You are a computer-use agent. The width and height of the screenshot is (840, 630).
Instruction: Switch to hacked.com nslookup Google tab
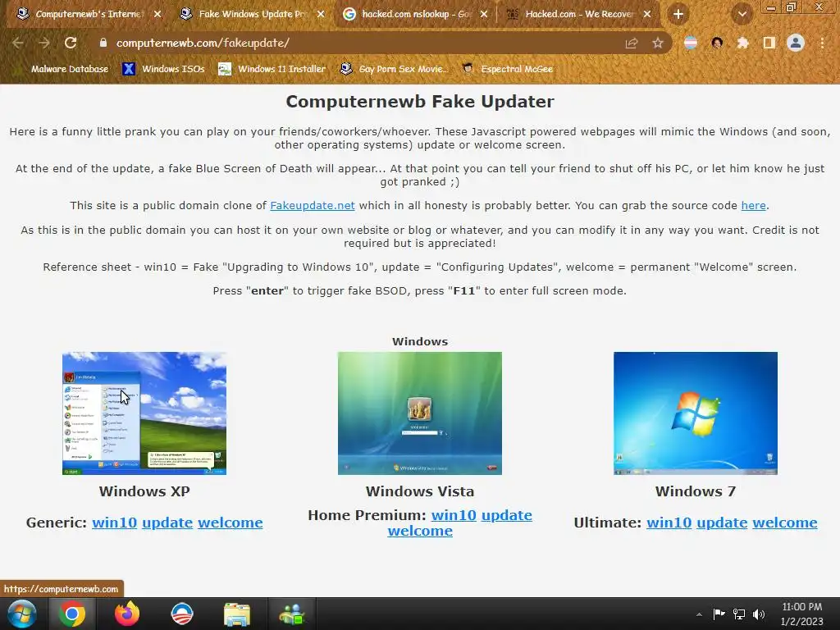point(415,14)
